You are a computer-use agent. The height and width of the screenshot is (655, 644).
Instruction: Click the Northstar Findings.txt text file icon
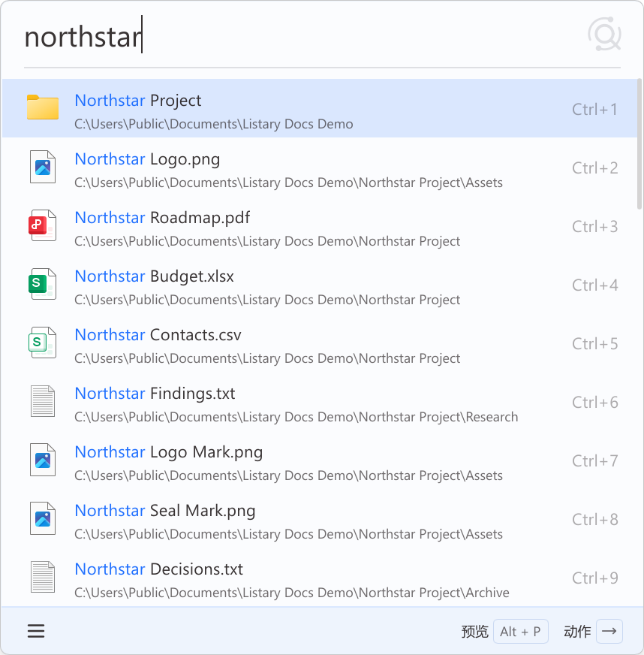coord(43,401)
